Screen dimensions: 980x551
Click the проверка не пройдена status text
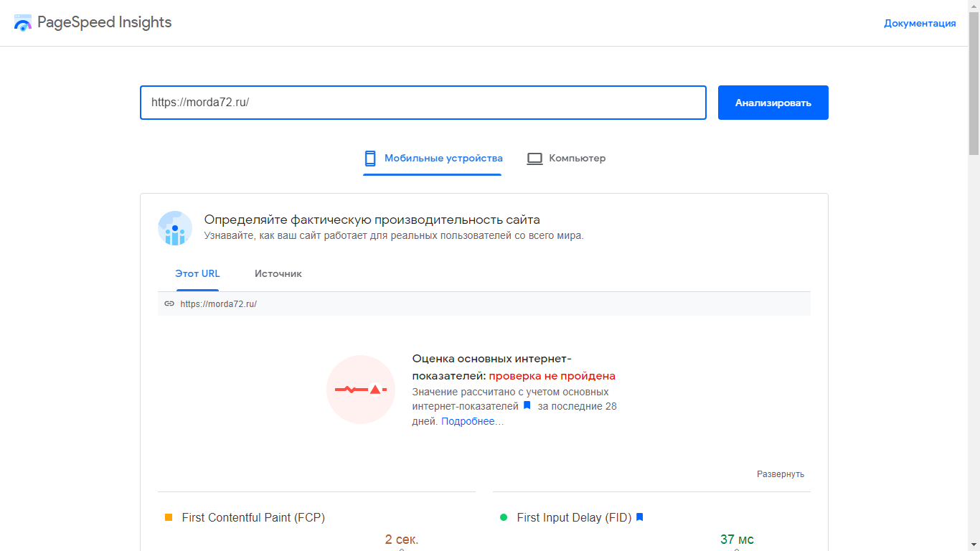click(552, 376)
